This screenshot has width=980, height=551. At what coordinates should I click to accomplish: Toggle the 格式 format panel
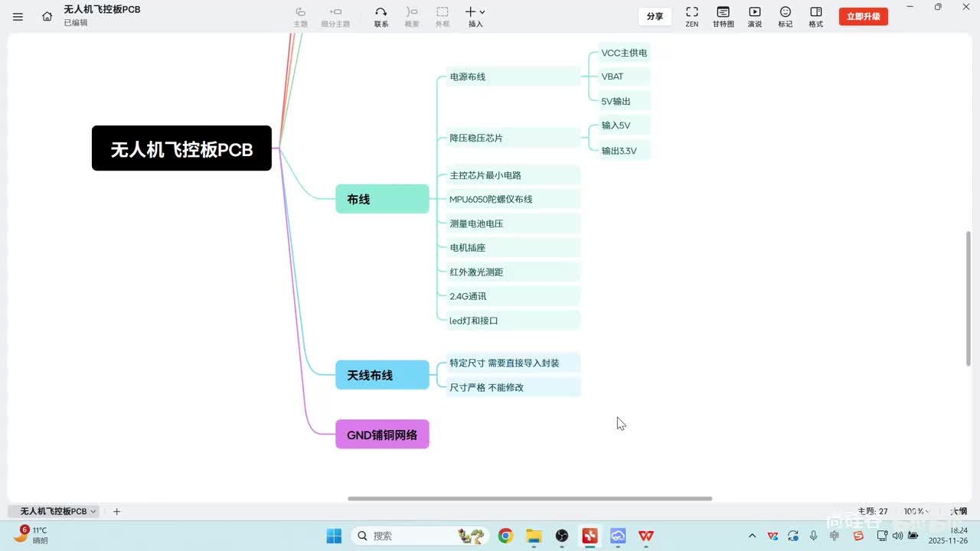pos(816,17)
